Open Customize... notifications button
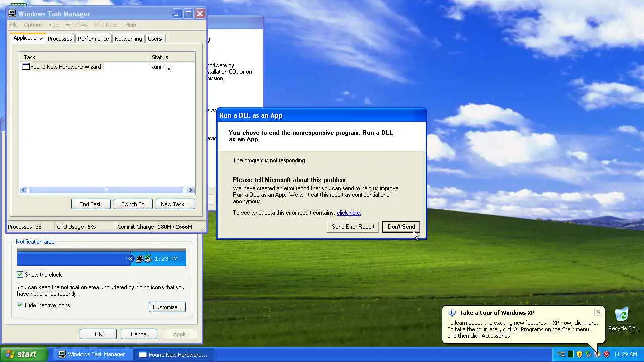Screen dimensions: 644x362 point(167,307)
